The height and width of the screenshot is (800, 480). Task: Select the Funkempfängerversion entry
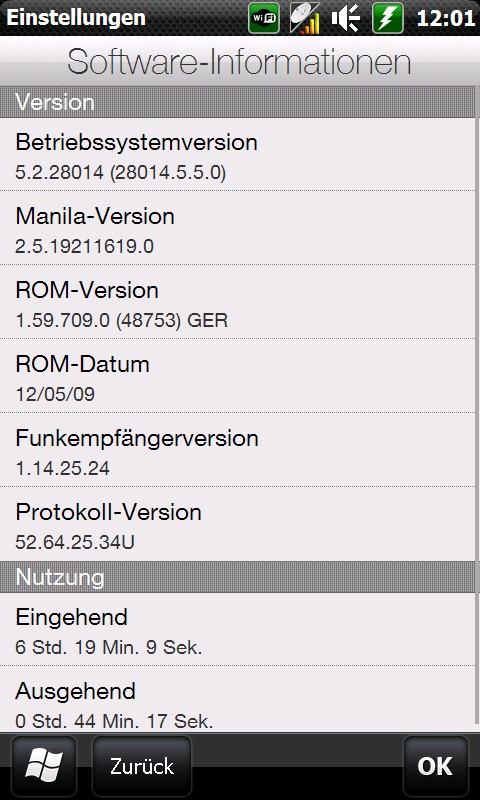tap(237, 450)
